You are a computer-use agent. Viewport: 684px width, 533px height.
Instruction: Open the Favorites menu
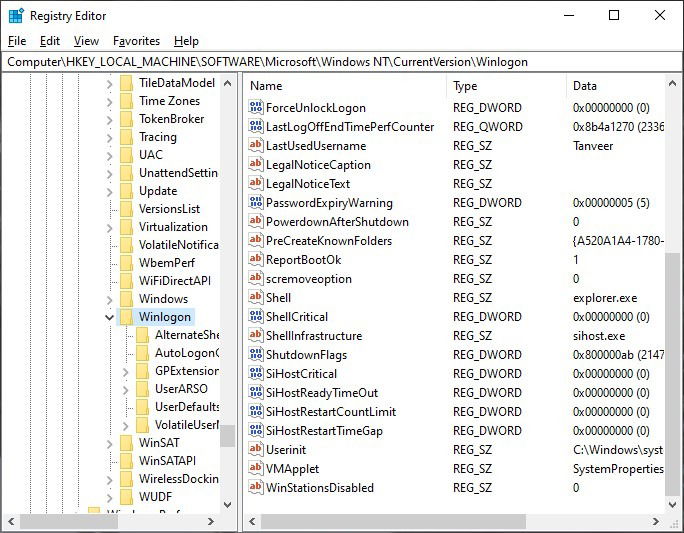136,41
